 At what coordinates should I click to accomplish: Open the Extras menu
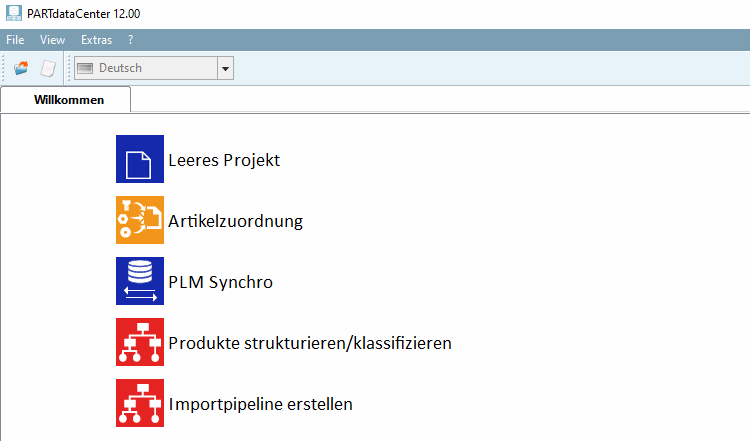(x=96, y=40)
